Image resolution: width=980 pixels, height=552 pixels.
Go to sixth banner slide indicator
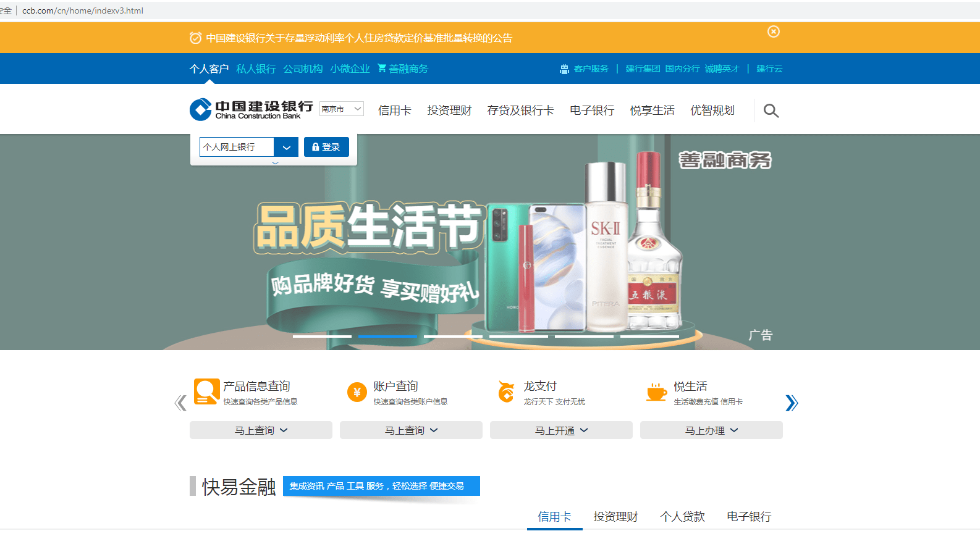click(x=649, y=337)
